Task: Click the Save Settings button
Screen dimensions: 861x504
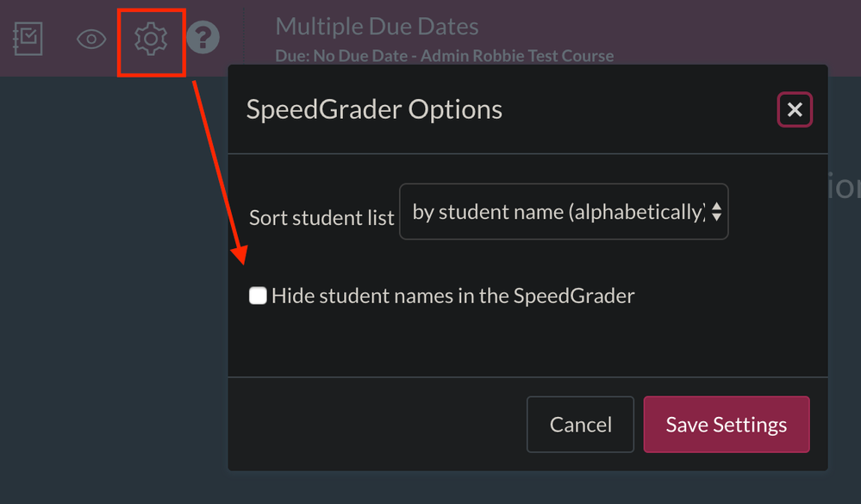Action: (726, 425)
